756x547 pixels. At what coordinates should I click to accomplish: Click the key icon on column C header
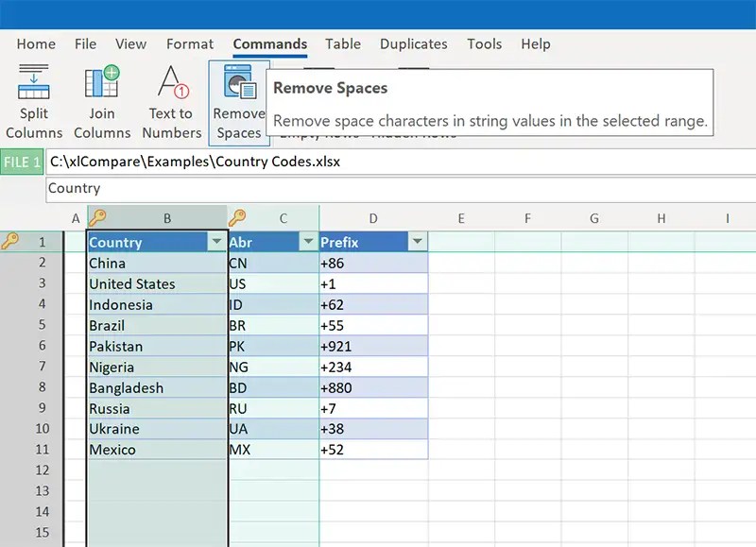pyautogui.click(x=241, y=217)
